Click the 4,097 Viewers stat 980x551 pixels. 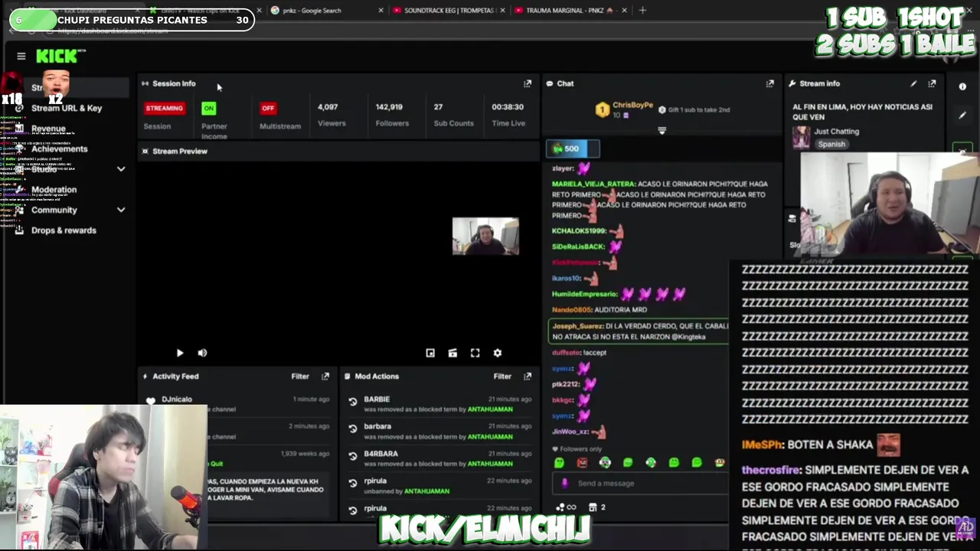332,115
